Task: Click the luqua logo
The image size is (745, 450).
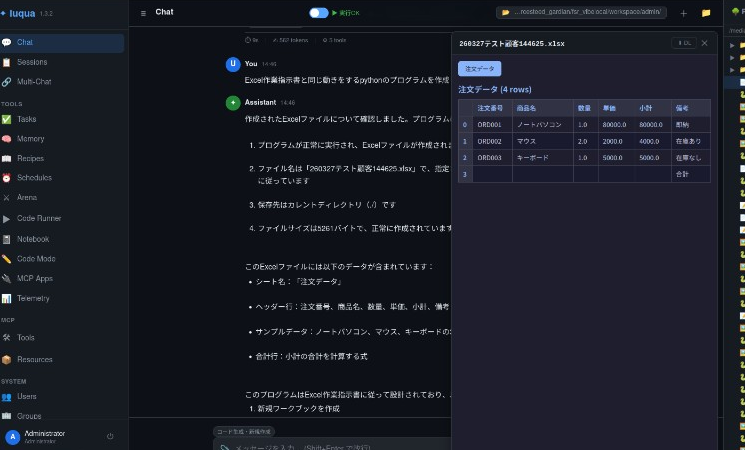Action: click(19, 13)
